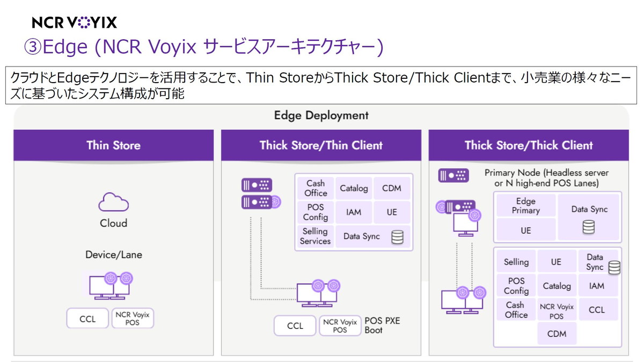
Task: Enable the IAM service tile
Action: tap(353, 212)
